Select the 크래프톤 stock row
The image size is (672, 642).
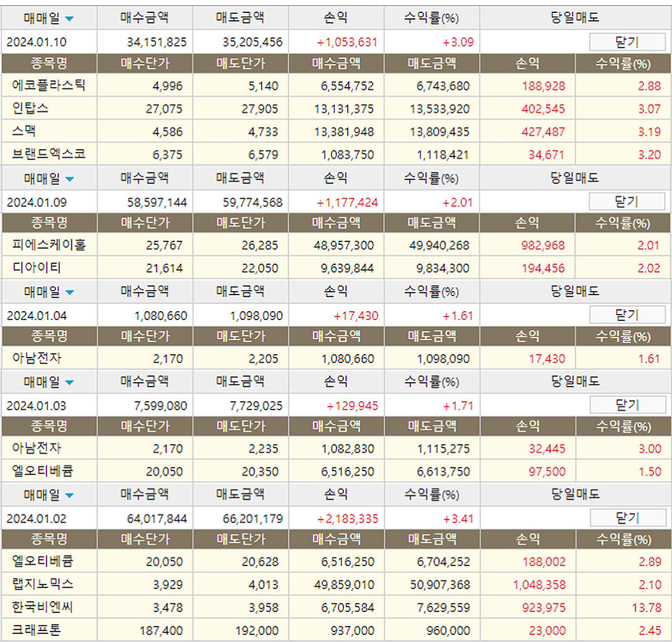(36, 630)
